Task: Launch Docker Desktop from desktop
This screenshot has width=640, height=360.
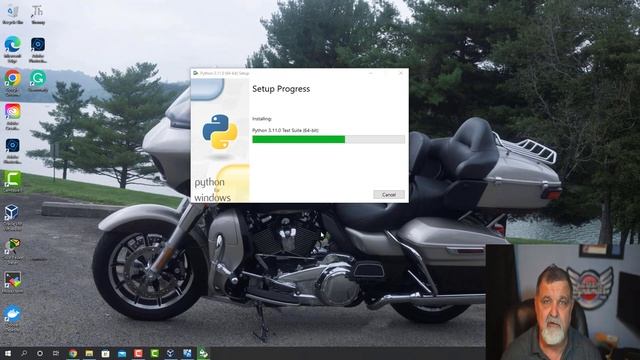Action: tap(13, 318)
